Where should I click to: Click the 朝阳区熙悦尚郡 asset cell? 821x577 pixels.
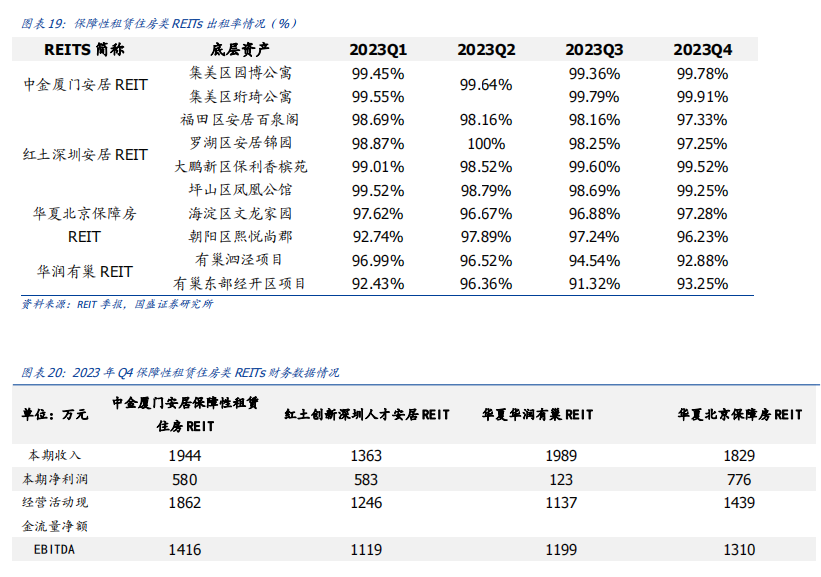[240, 237]
